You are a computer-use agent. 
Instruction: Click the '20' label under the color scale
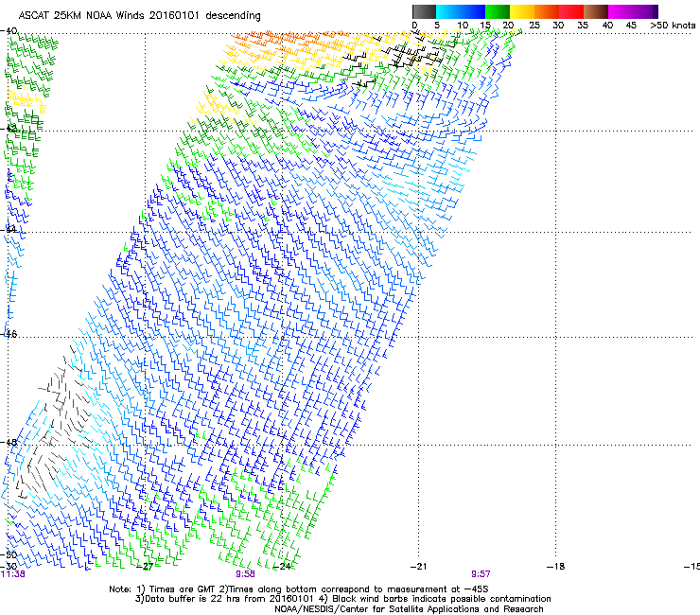pyautogui.click(x=509, y=26)
